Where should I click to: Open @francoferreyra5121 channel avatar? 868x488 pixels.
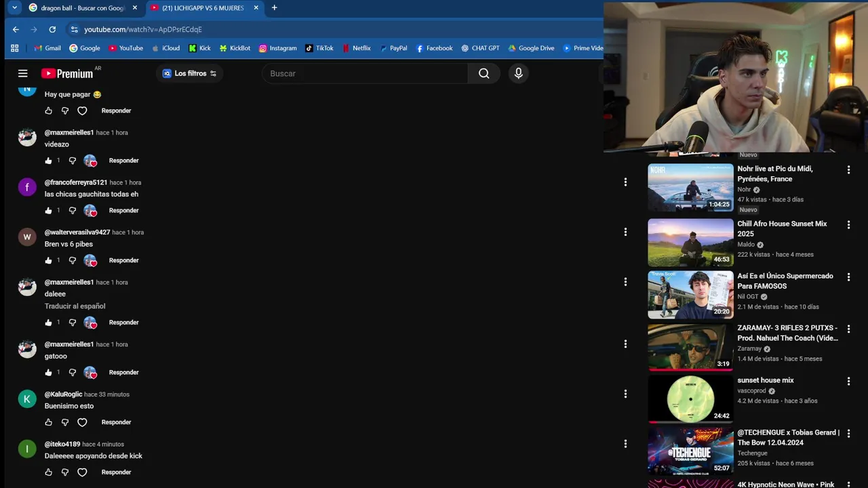point(27,187)
